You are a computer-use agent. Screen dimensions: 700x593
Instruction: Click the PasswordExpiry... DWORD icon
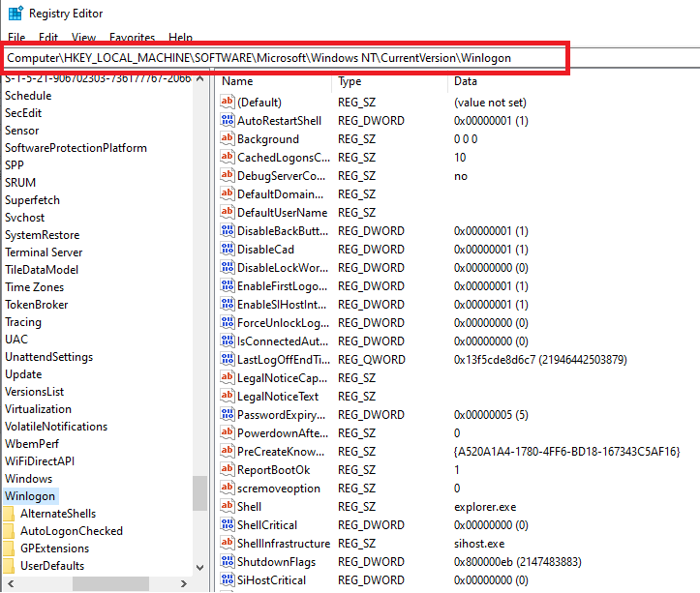click(228, 415)
